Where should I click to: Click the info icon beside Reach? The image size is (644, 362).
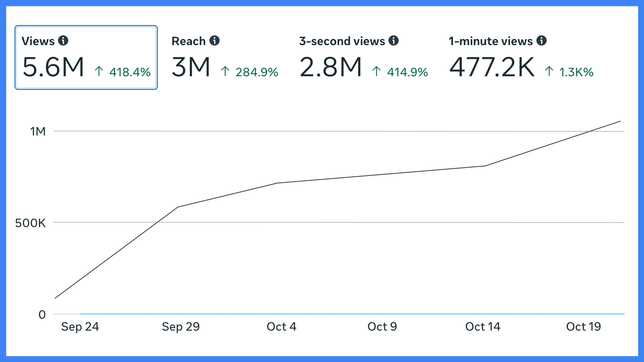pyautogui.click(x=214, y=41)
